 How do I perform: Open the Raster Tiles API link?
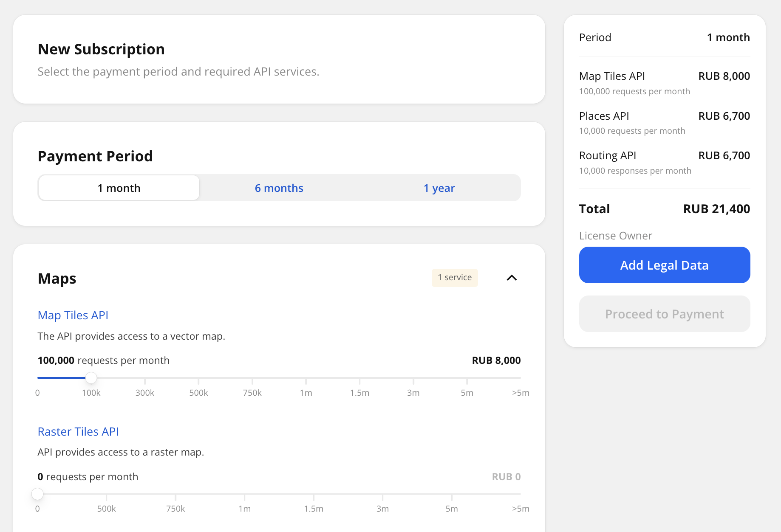tap(78, 431)
